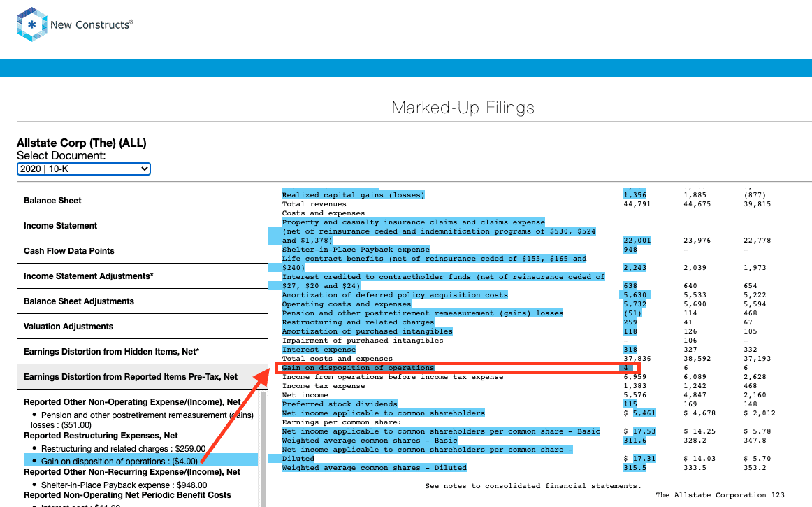
Task: Click highlighted Weighted average common shares – Basic
Action: point(369,441)
